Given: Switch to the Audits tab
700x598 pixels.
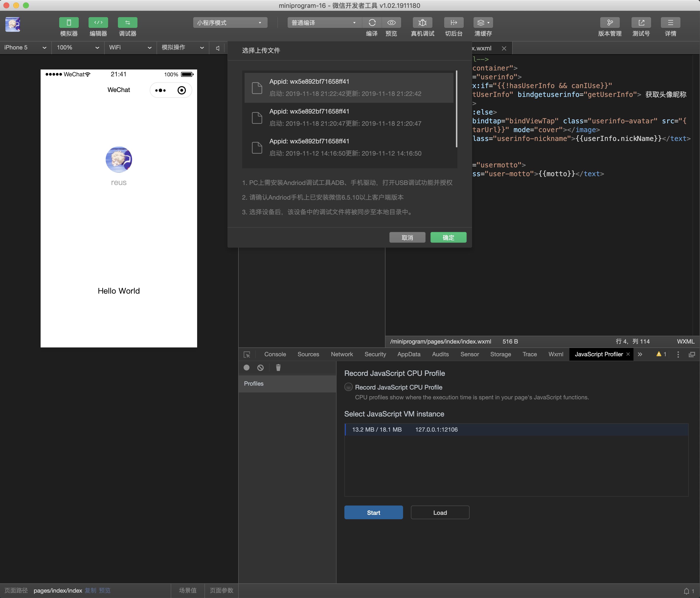Looking at the screenshot, I should pos(440,354).
